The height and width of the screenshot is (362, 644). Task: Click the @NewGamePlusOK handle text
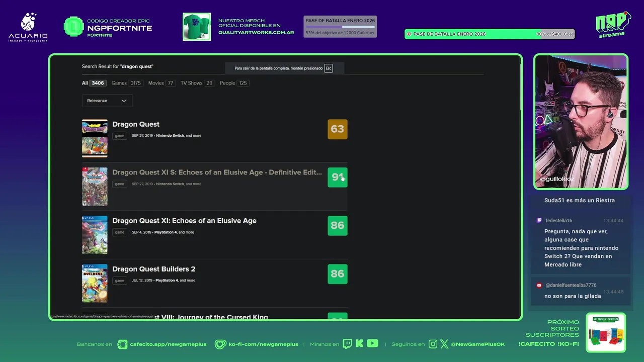pos(477,344)
